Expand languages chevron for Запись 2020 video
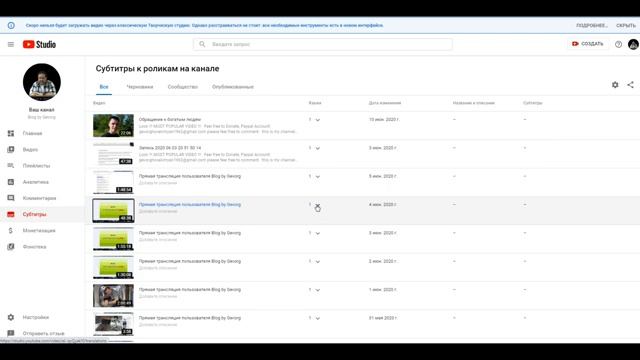The image size is (640, 360). coord(318,148)
